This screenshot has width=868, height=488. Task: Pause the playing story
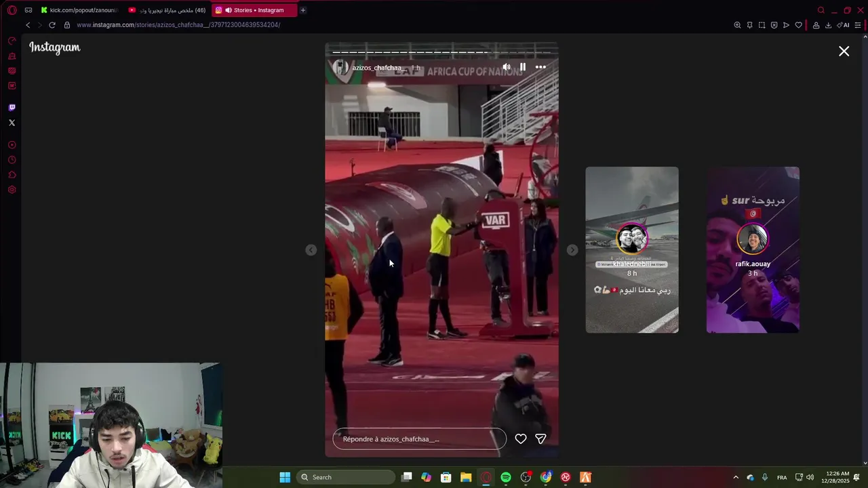523,67
